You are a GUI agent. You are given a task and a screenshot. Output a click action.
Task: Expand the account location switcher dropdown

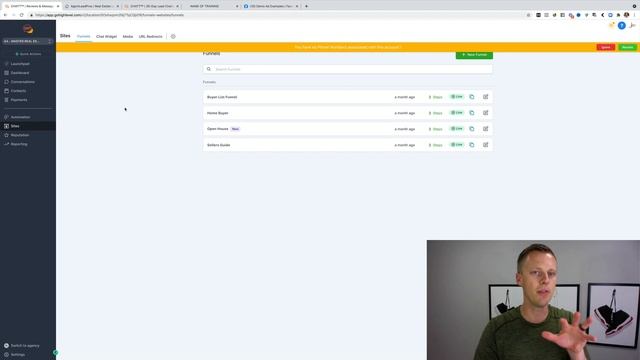pos(27,41)
